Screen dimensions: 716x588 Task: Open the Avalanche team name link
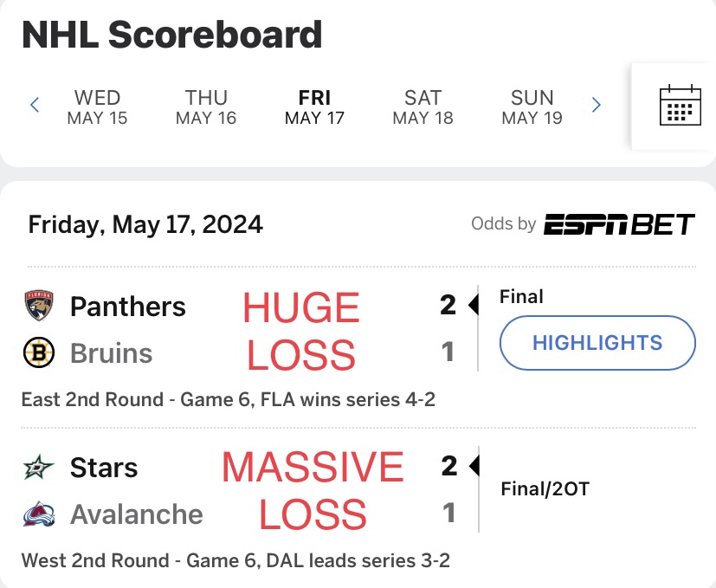[137, 514]
